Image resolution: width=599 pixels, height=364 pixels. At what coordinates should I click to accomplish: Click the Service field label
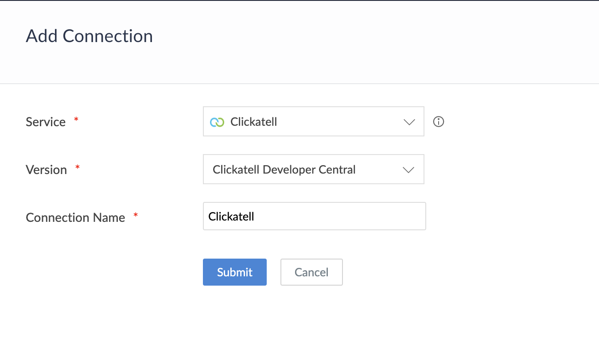click(46, 122)
